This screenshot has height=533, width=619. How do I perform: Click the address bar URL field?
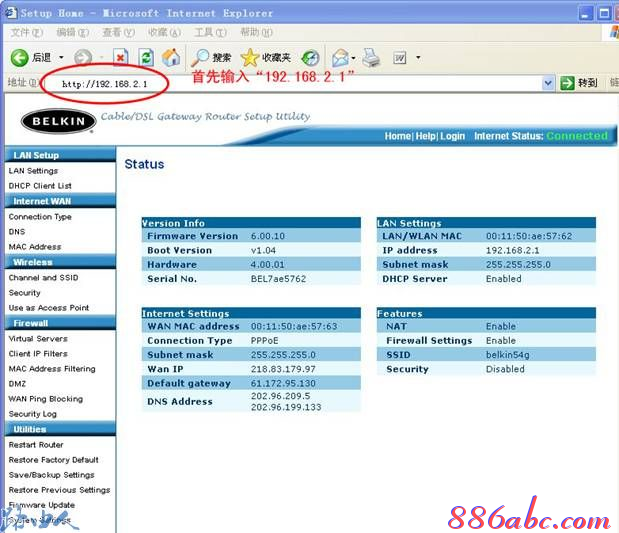pos(300,84)
